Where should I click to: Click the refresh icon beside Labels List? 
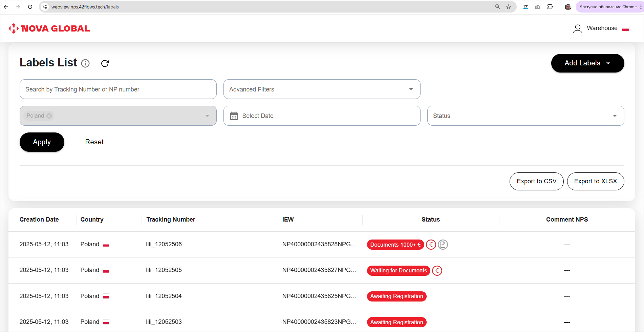coord(105,63)
